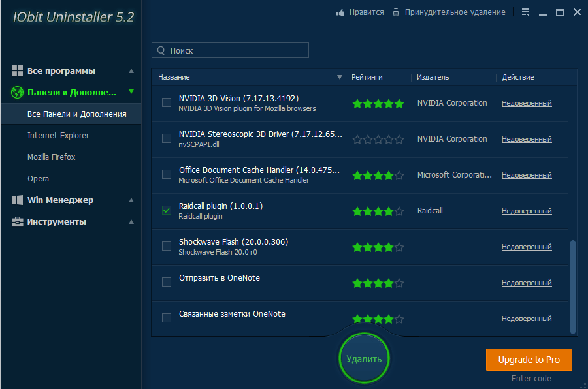This screenshot has width=588, height=389.
Task: Click the empty star rating for NVIDIA Stereoscopic
Action: point(378,140)
